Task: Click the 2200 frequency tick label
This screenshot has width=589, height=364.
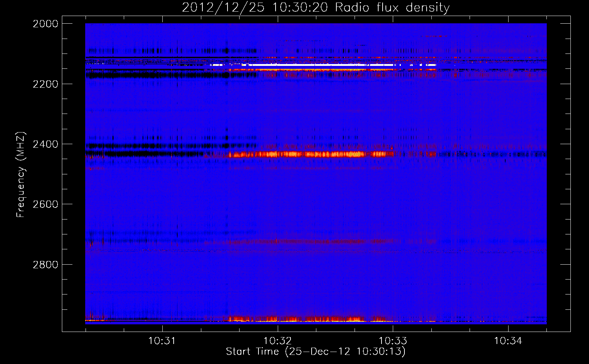Action: click(x=46, y=84)
